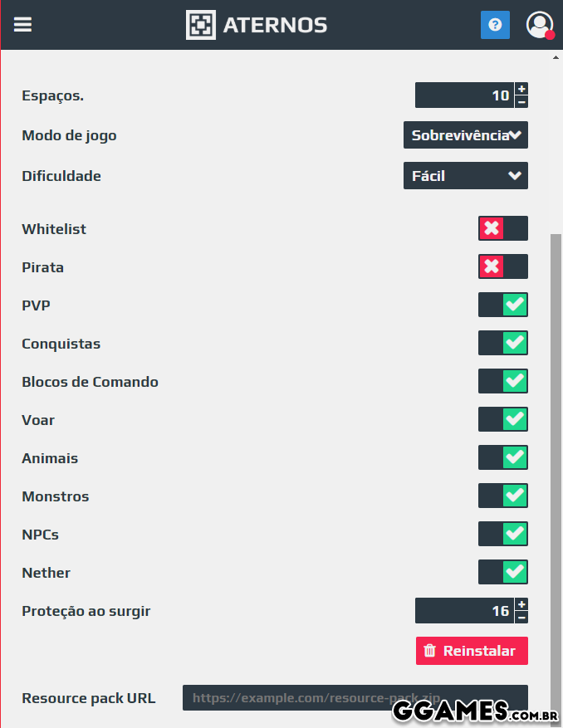Click the Aternos logo

pos(256,24)
